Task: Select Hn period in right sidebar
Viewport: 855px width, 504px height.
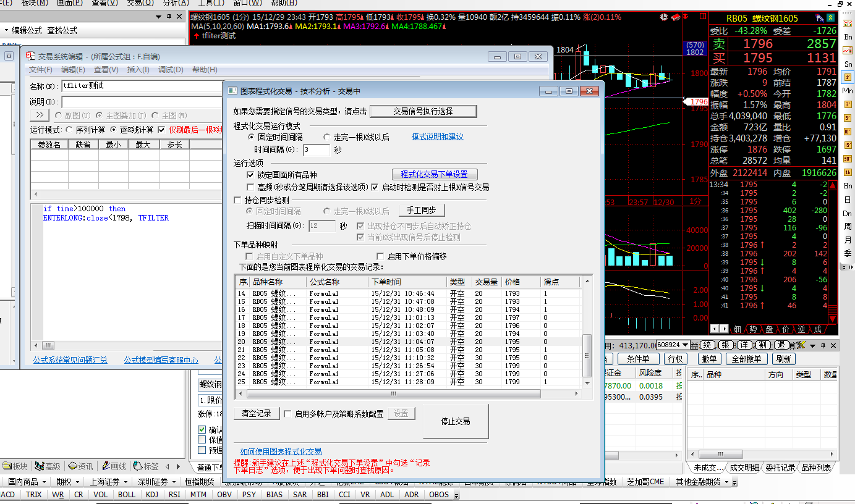Action: click(x=848, y=187)
